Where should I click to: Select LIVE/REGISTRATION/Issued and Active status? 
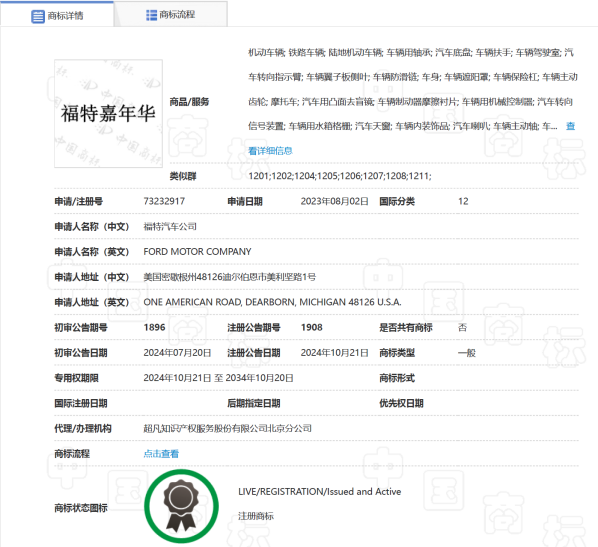click(320, 492)
